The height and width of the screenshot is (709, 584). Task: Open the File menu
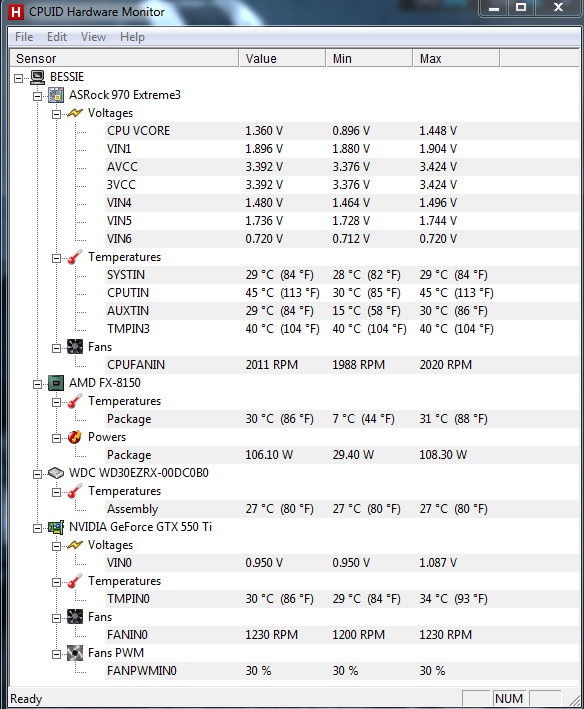[24, 37]
